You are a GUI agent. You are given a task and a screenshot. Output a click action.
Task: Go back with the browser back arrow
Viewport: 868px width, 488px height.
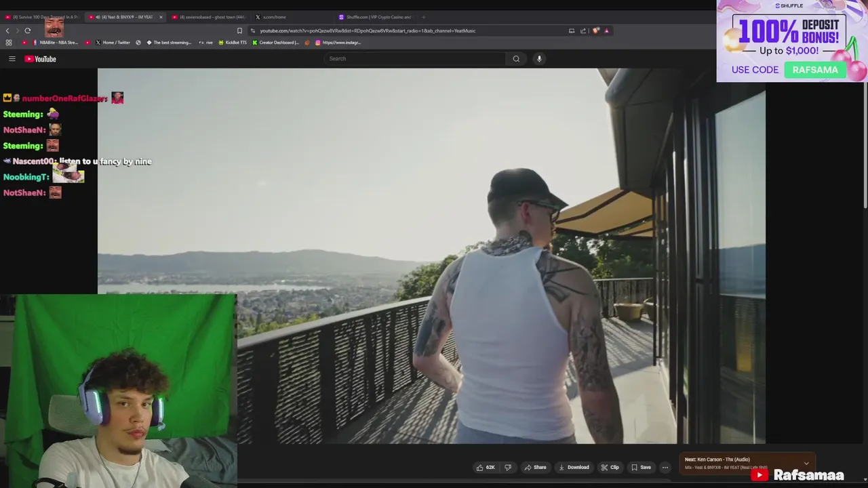[7, 30]
